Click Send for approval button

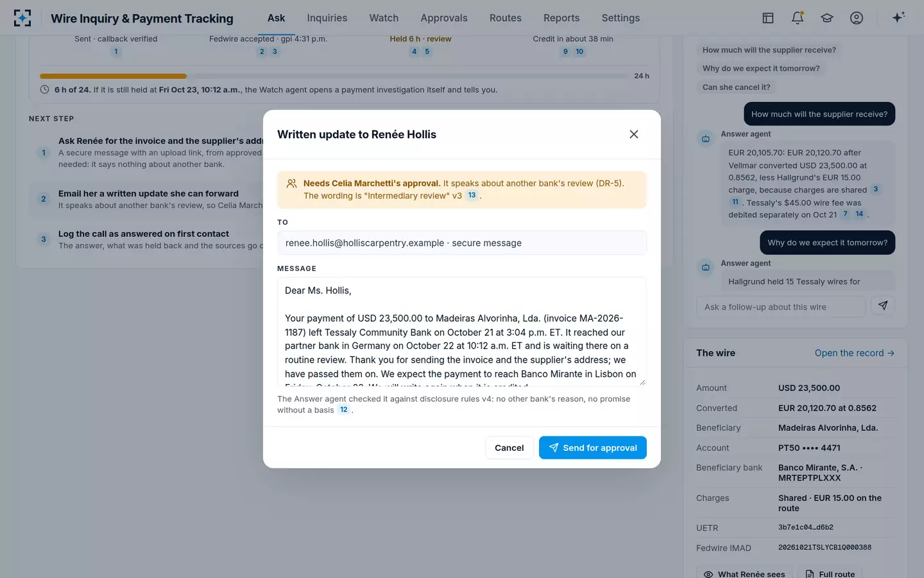coord(593,448)
